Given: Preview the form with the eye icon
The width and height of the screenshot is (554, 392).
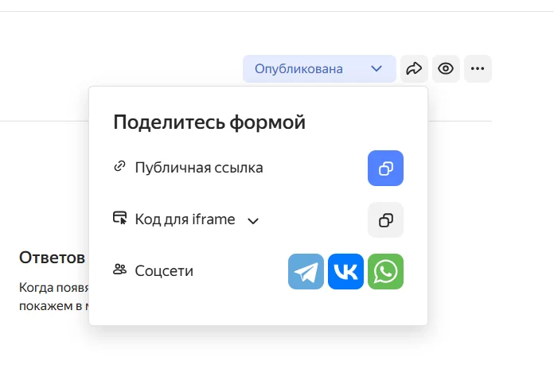Looking at the screenshot, I should 446,69.
